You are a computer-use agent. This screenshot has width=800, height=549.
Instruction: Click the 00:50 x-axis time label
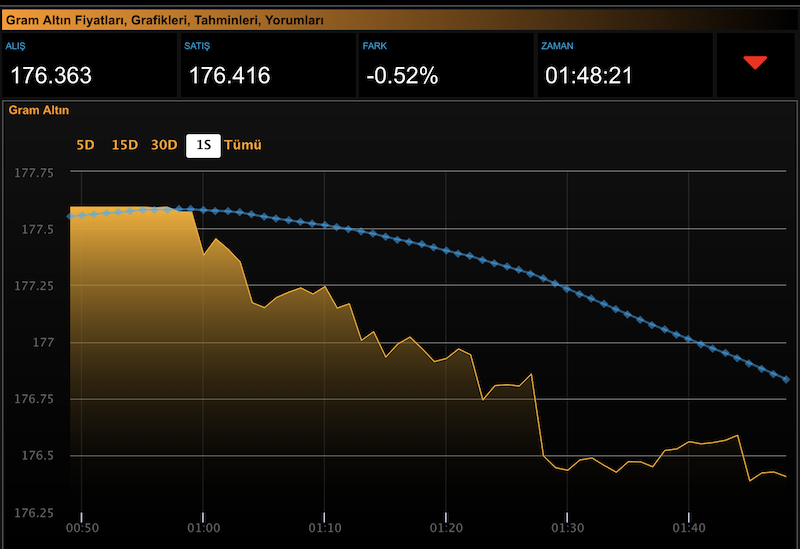(82, 528)
